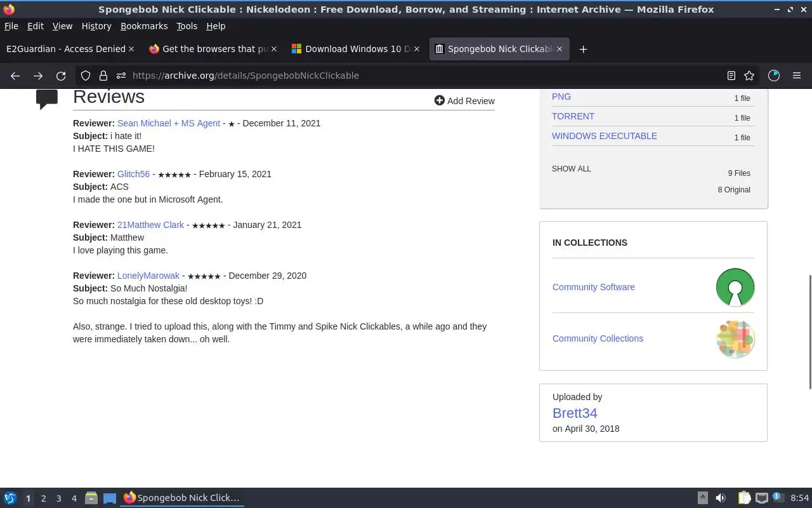Open reviewer 21Matthew Clark profile
The width and height of the screenshot is (812, 508).
pyautogui.click(x=150, y=225)
